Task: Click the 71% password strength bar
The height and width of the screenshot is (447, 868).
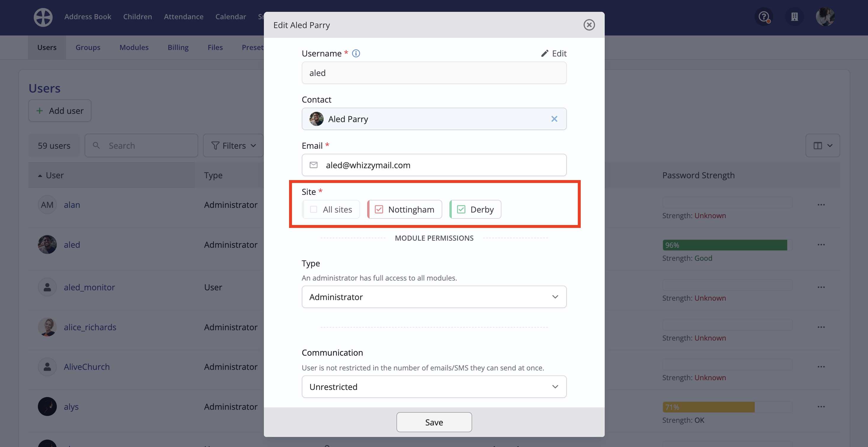Action: pos(727,407)
